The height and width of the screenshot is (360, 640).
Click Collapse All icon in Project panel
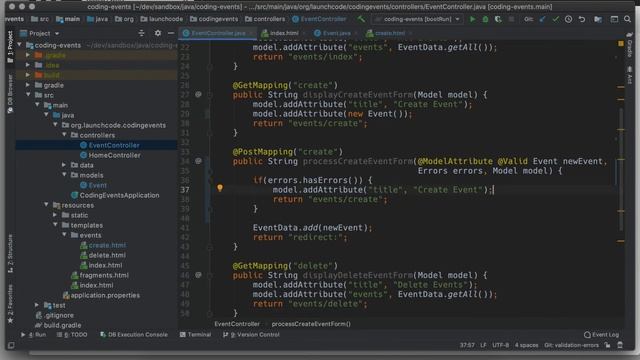142,33
